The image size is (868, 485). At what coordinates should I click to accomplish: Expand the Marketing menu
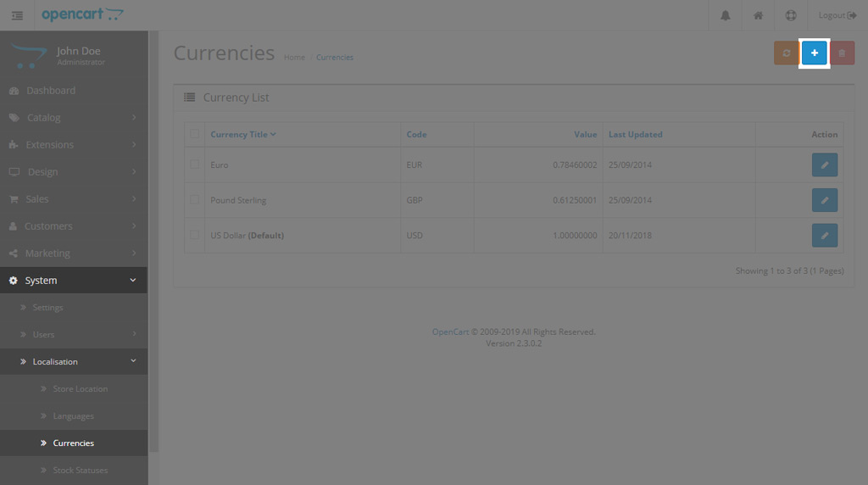[74, 253]
